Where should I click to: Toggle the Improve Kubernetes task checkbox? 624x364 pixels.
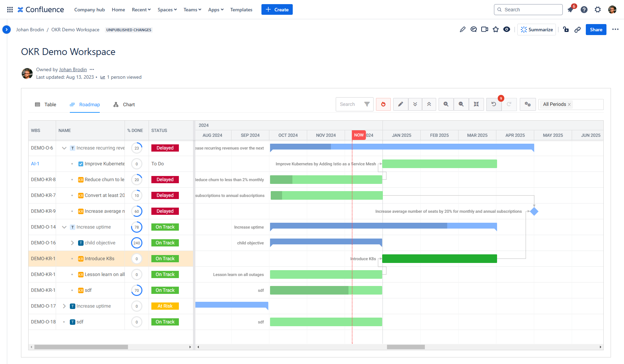81,164
